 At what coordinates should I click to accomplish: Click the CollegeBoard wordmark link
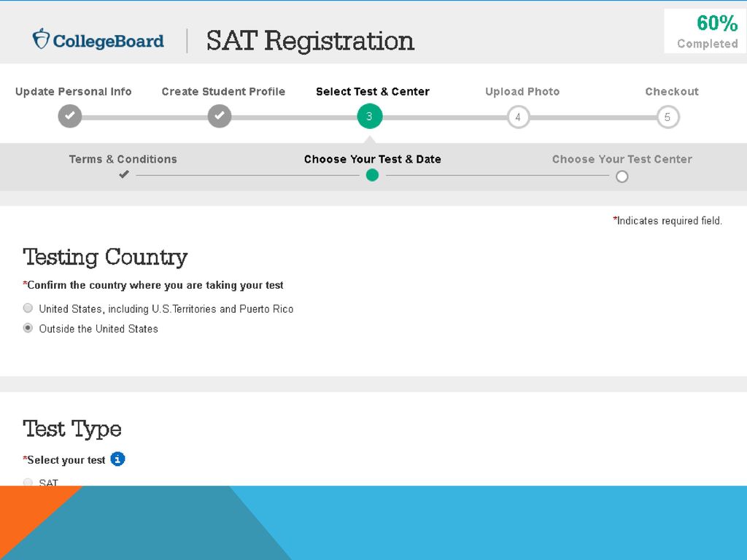point(108,41)
